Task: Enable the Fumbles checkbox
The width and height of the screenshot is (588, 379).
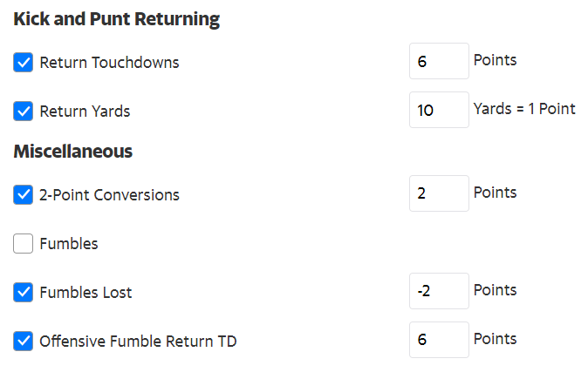Action: (x=24, y=244)
